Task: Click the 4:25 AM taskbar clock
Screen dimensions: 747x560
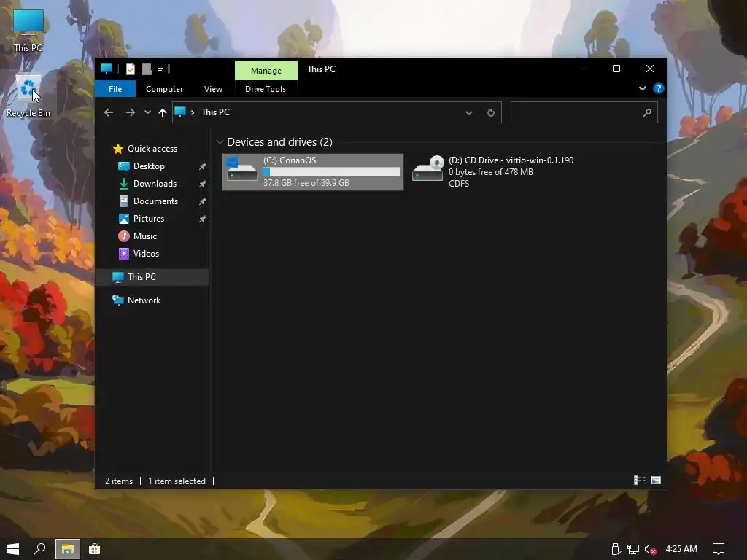Action: 681,549
